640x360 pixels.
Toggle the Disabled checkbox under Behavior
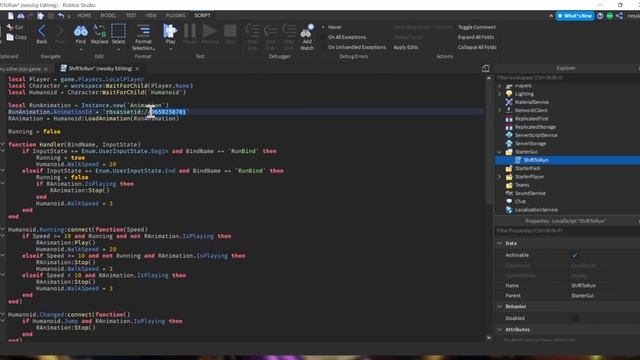pos(574,318)
